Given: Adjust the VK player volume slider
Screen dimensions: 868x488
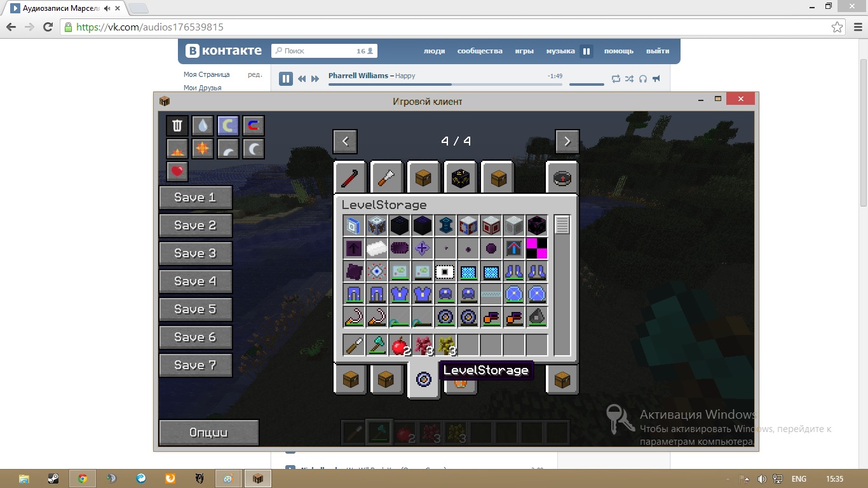Looking at the screenshot, I should click(587, 84).
